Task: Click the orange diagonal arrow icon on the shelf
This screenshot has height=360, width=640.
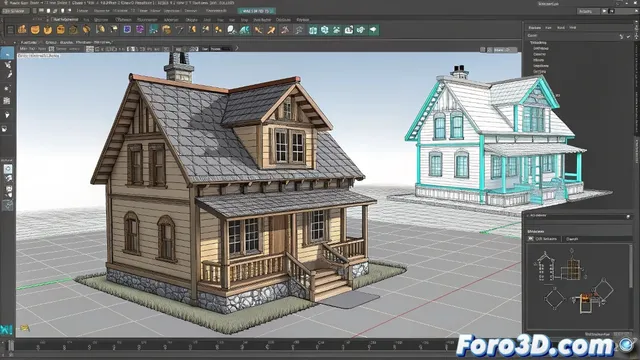Action: tap(271, 29)
